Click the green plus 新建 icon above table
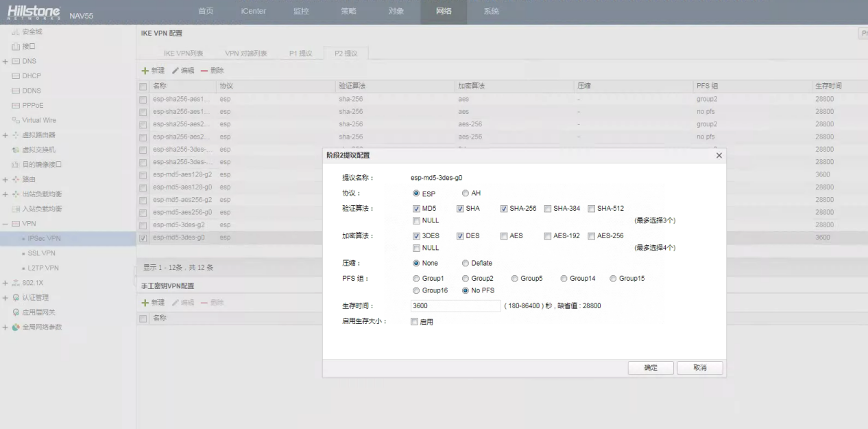Viewport: 868px width, 429px height. tap(145, 71)
